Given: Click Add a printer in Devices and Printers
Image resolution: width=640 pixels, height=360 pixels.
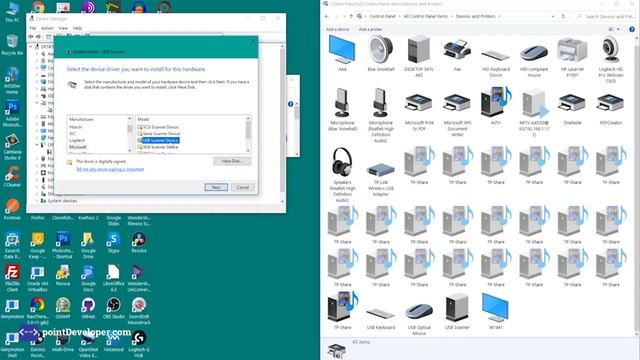Looking at the screenshot, I should 370,29.
